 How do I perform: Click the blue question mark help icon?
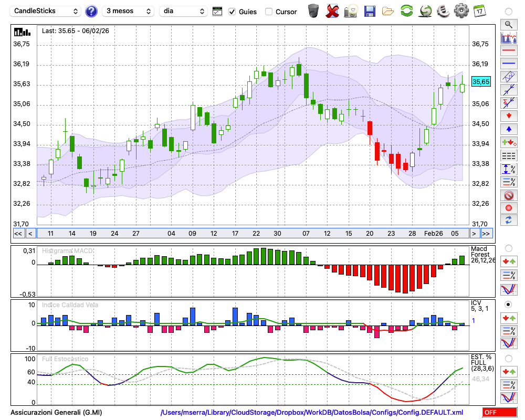pyautogui.click(x=91, y=11)
